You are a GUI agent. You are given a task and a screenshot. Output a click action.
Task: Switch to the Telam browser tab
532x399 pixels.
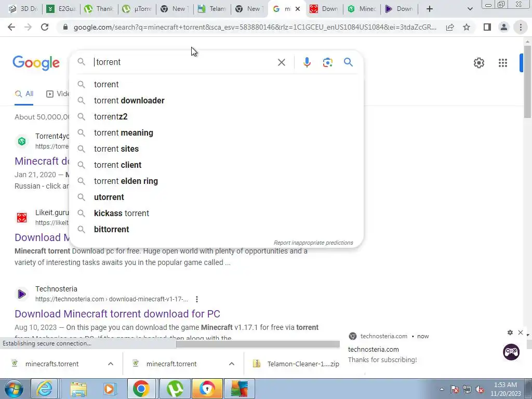click(x=212, y=9)
